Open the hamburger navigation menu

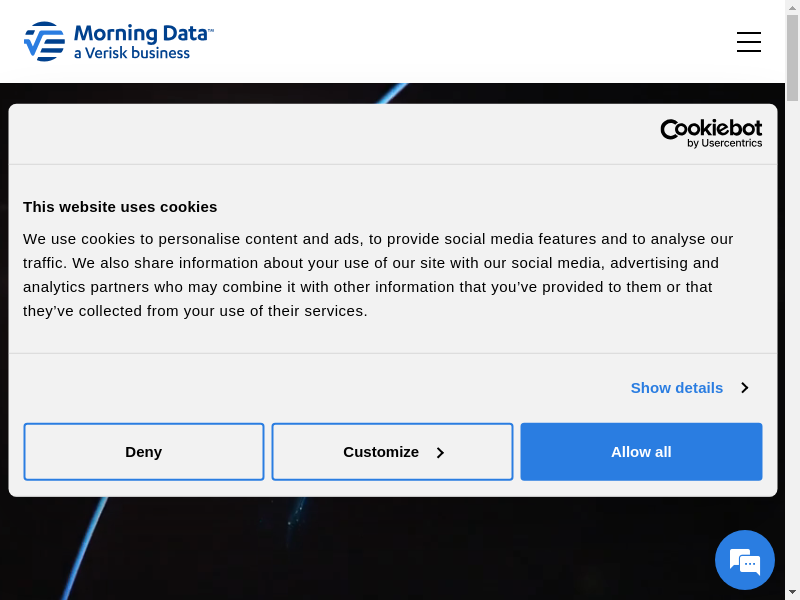[748, 42]
